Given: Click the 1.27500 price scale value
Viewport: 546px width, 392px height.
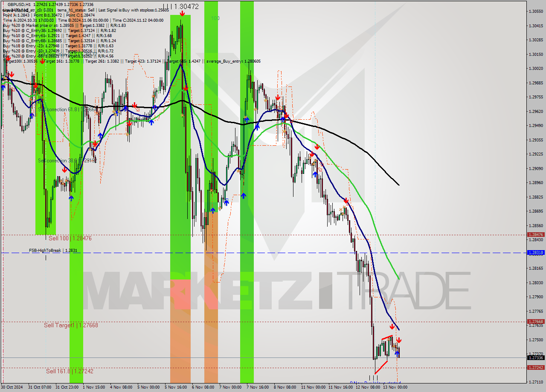Looking at the screenshot, I should (x=536, y=340).
